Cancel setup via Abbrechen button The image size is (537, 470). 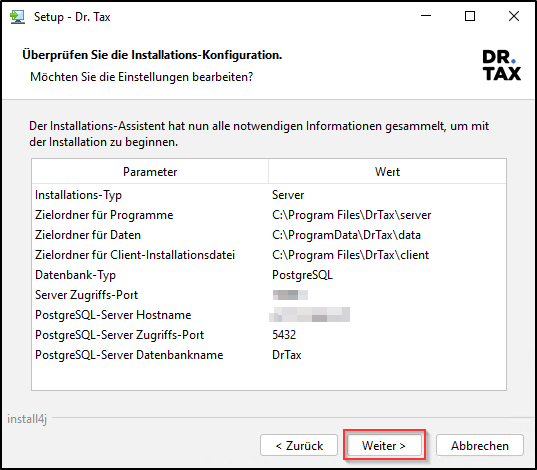(x=480, y=445)
